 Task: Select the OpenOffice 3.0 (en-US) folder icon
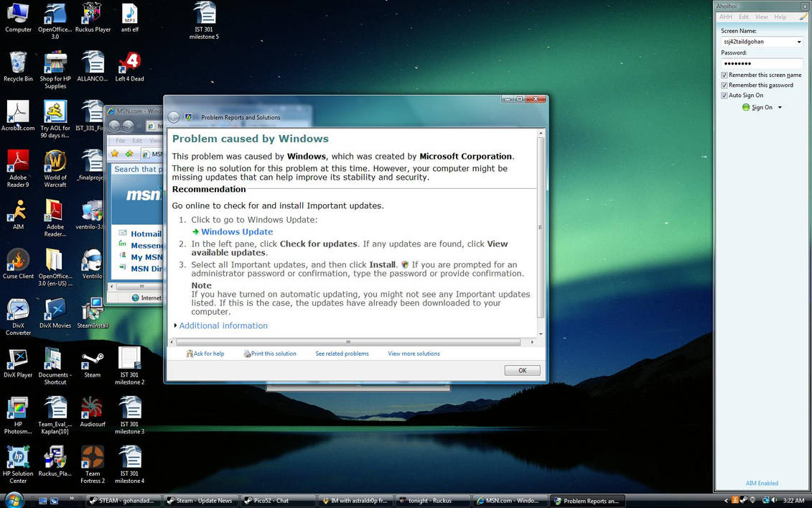(55, 267)
